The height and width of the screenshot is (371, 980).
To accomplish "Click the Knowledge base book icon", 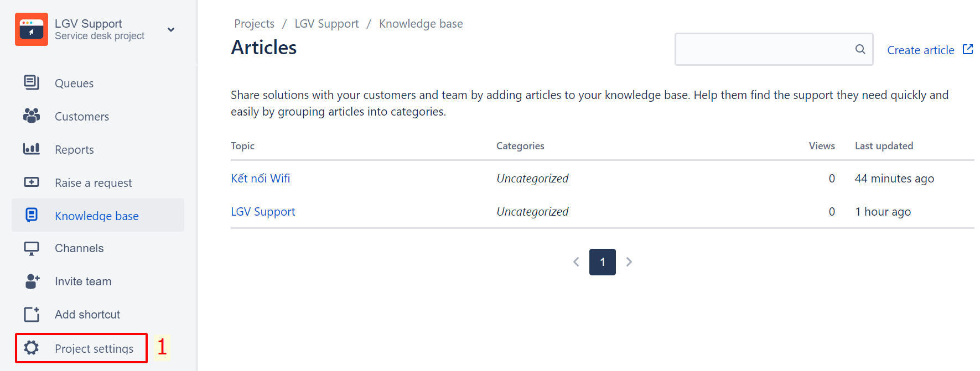I will tap(32, 215).
